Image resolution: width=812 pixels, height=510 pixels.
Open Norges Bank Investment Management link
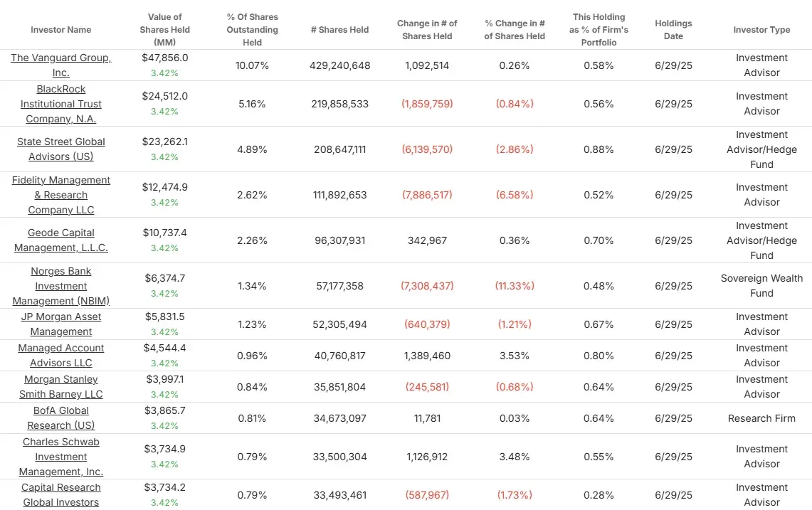(61, 286)
